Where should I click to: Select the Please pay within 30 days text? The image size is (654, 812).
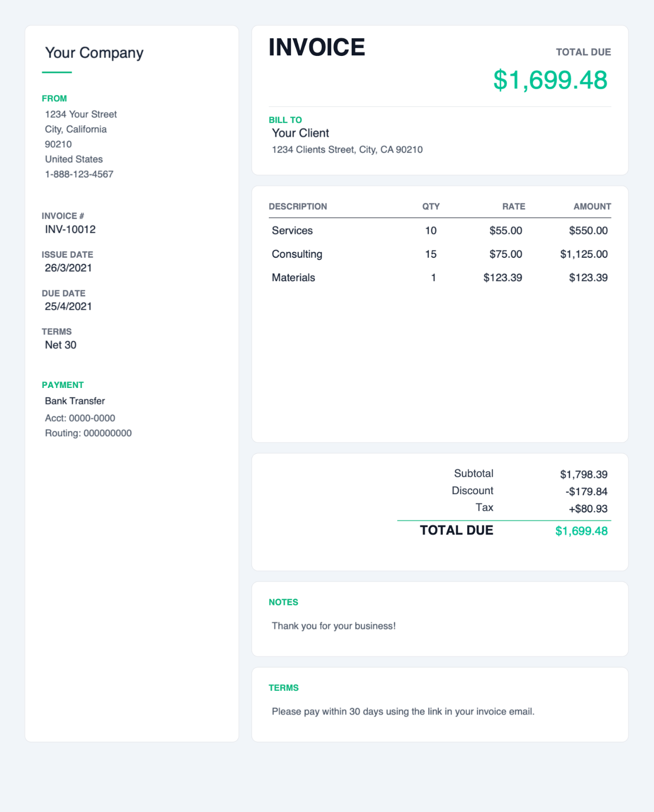click(403, 712)
